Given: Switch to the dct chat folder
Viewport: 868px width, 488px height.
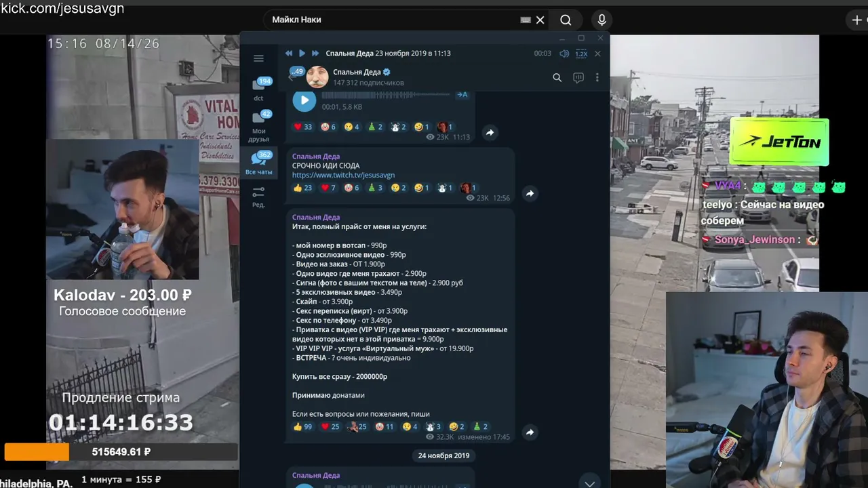Looking at the screenshot, I should [258, 89].
